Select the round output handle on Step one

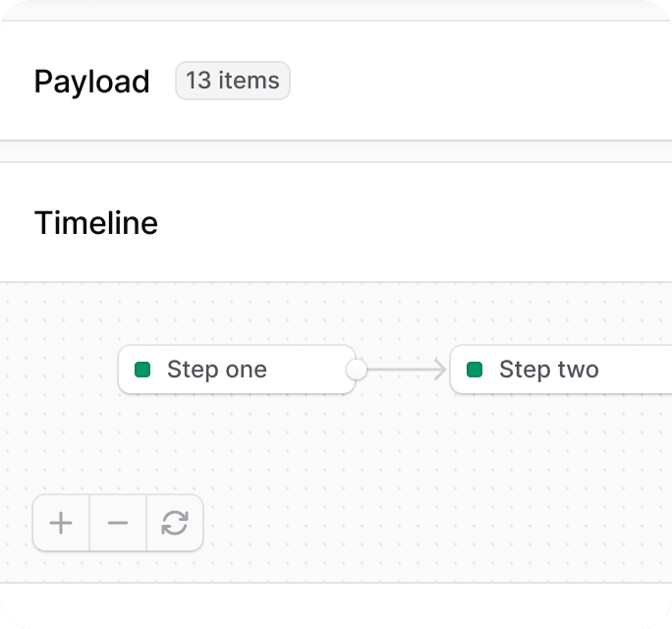coord(357,370)
